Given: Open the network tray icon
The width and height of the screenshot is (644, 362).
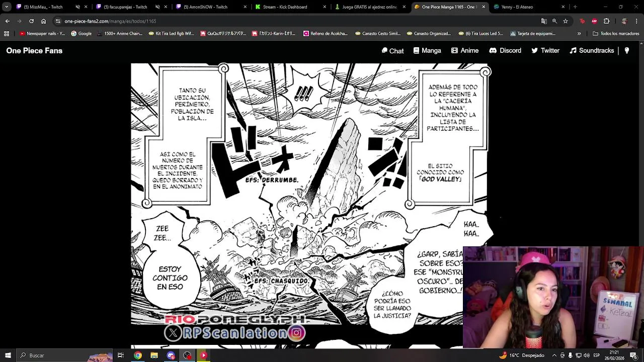Looking at the screenshot, I should coord(579,355).
